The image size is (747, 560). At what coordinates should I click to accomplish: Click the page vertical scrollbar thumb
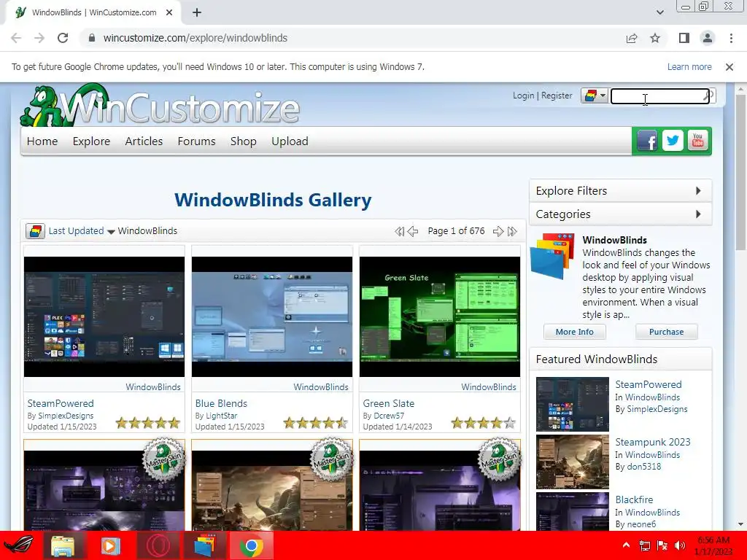pyautogui.click(x=741, y=171)
